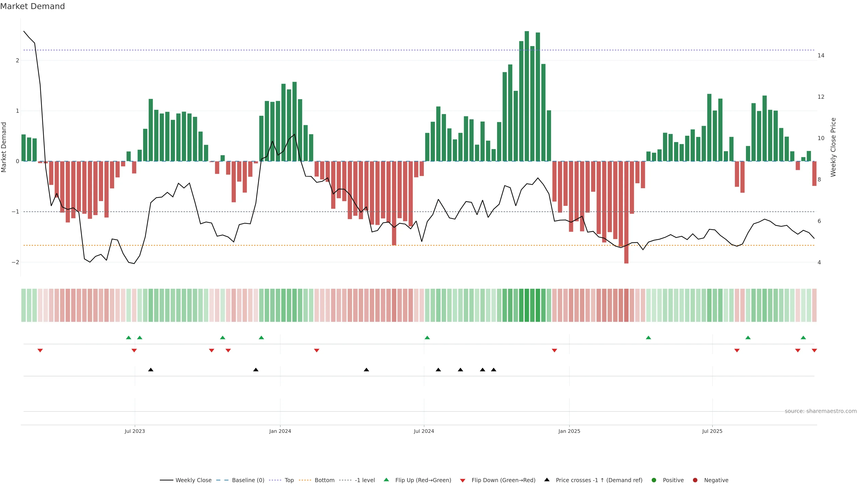868x488 pixels.
Task: Click the Weekly Close Price axis title
Action: point(833,147)
